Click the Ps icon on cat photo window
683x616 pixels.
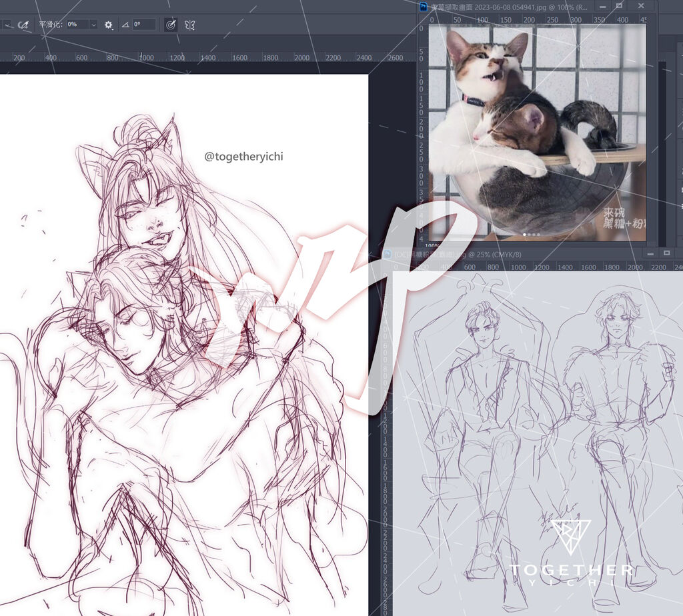424,7
